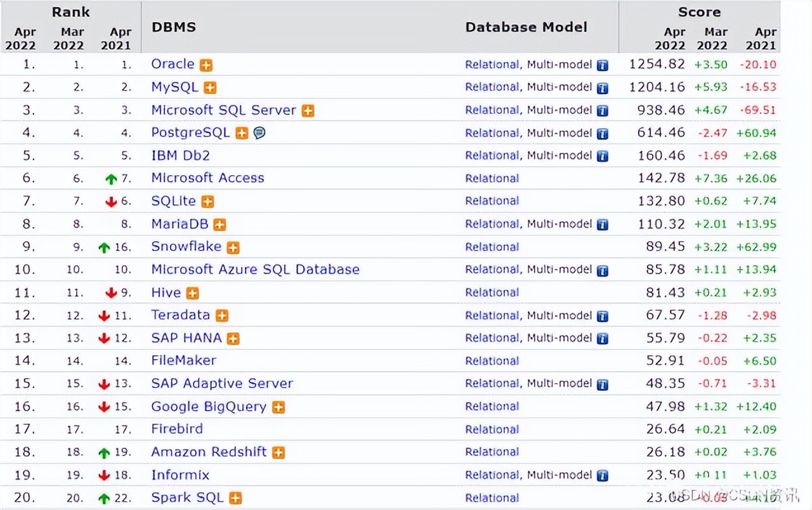Click the plus icon next to Amazon Redshift
Screen dimensions: 812x510
coord(278,453)
